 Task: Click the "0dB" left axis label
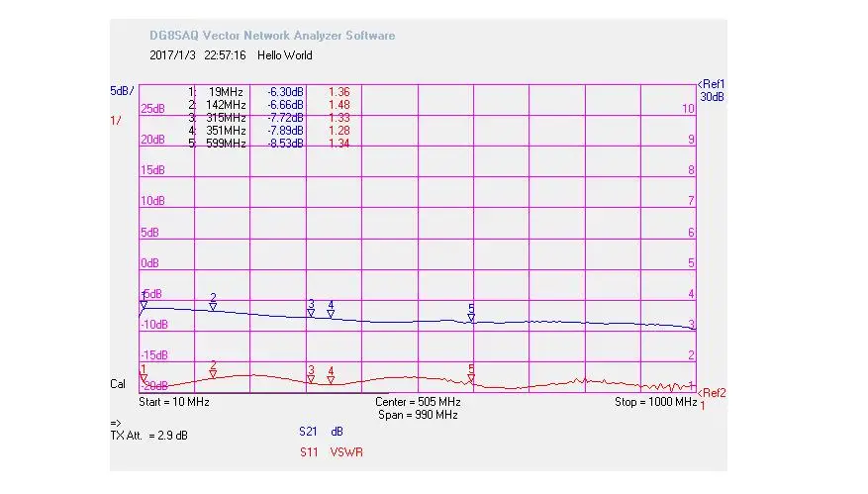(x=150, y=262)
